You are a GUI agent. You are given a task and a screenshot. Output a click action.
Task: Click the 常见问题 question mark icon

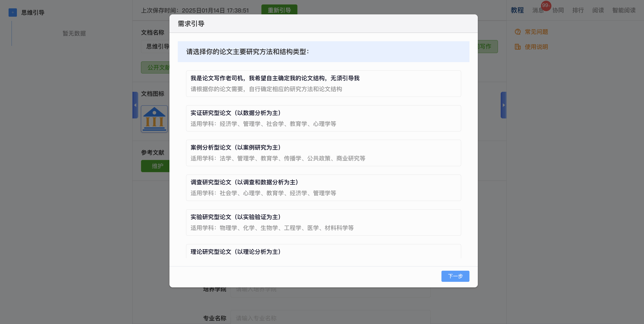tap(518, 32)
